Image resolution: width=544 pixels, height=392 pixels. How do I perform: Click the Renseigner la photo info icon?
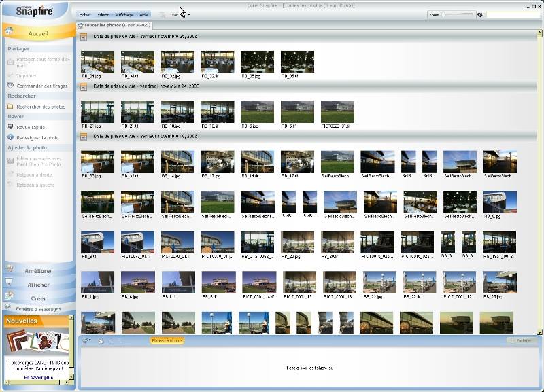pos(10,137)
